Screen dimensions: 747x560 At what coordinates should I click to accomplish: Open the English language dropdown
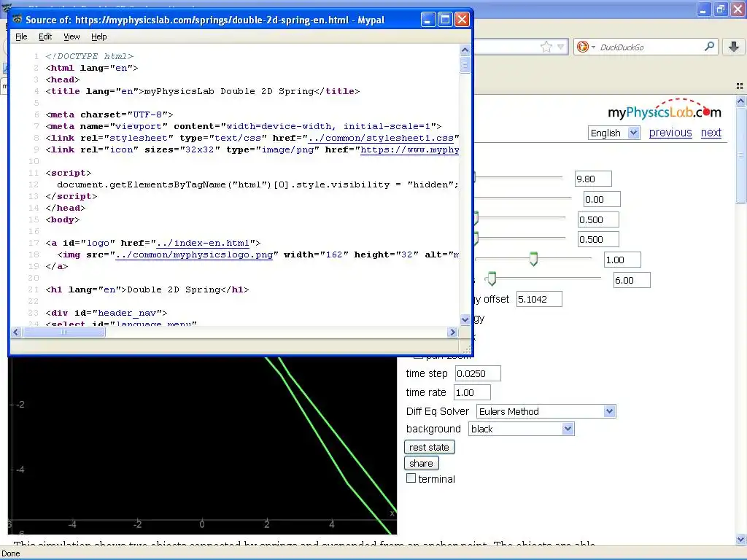click(614, 133)
